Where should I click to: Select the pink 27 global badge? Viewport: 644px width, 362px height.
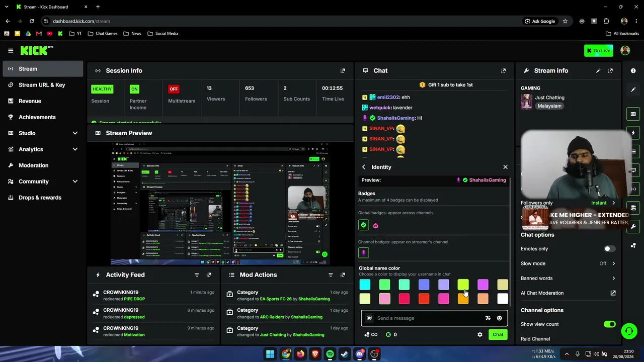(x=375, y=226)
